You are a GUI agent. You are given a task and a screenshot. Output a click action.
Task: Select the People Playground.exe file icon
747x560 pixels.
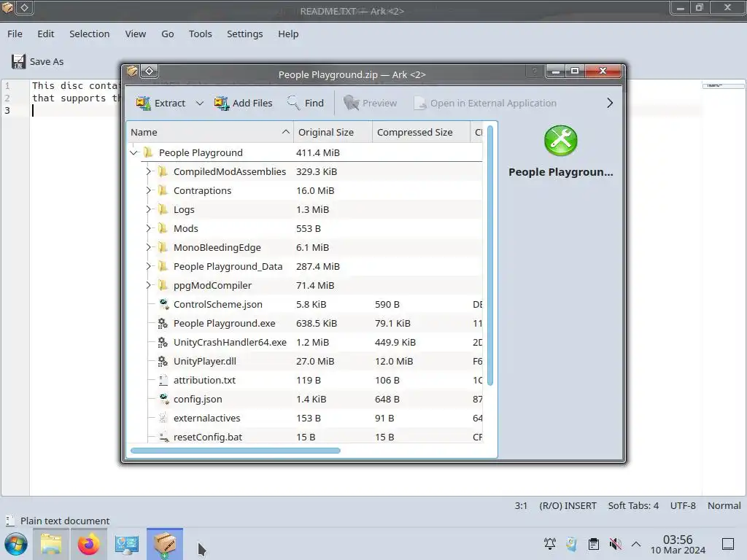pyautogui.click(x=163, y=323)
